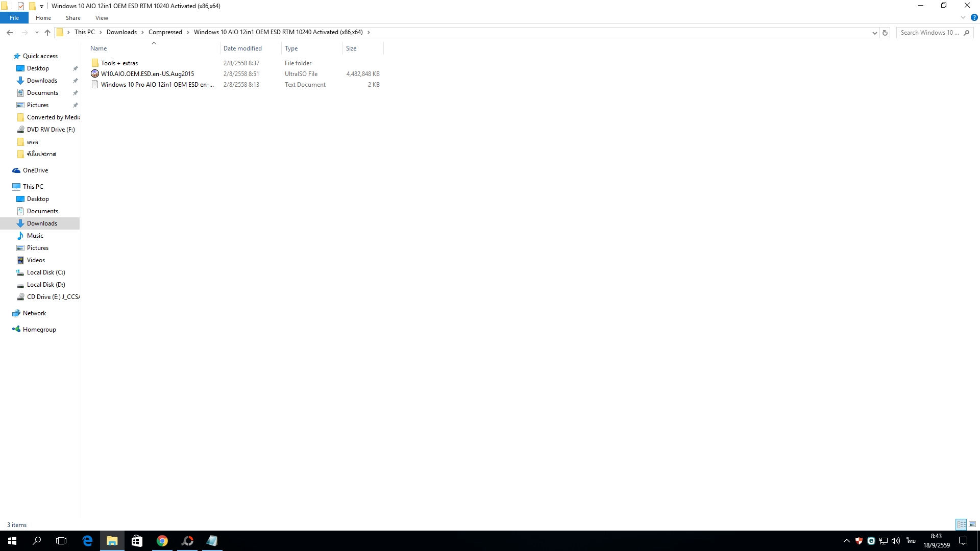Open the Share ribbon tab
The image size is (980, 551).
[73, 18]
